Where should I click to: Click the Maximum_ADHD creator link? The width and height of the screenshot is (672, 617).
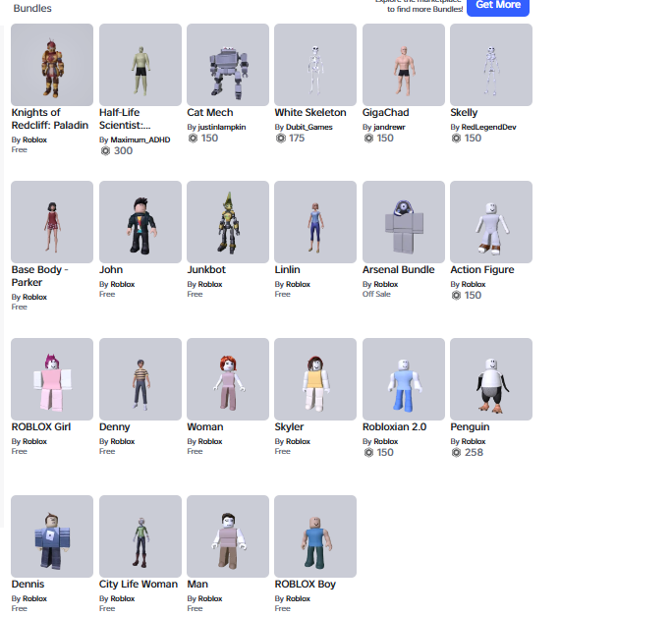pyautogui.click(x=140, y=140)
